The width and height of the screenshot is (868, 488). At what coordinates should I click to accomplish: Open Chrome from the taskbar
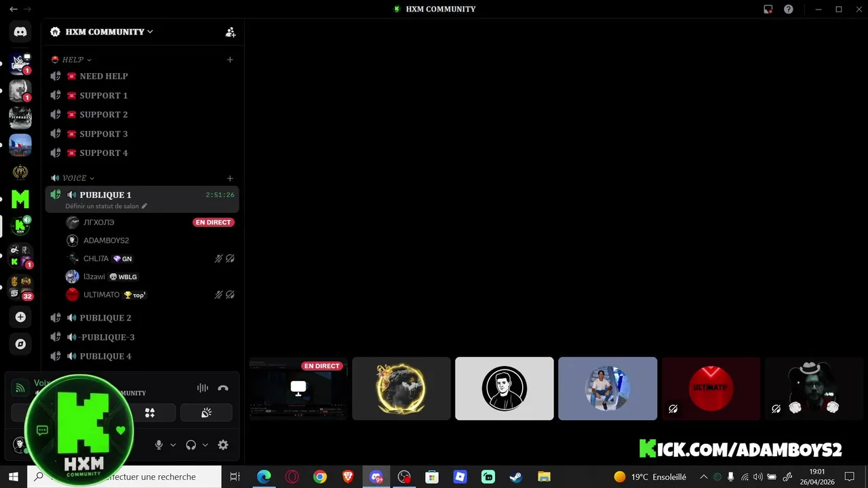click(x=320, y=477)
